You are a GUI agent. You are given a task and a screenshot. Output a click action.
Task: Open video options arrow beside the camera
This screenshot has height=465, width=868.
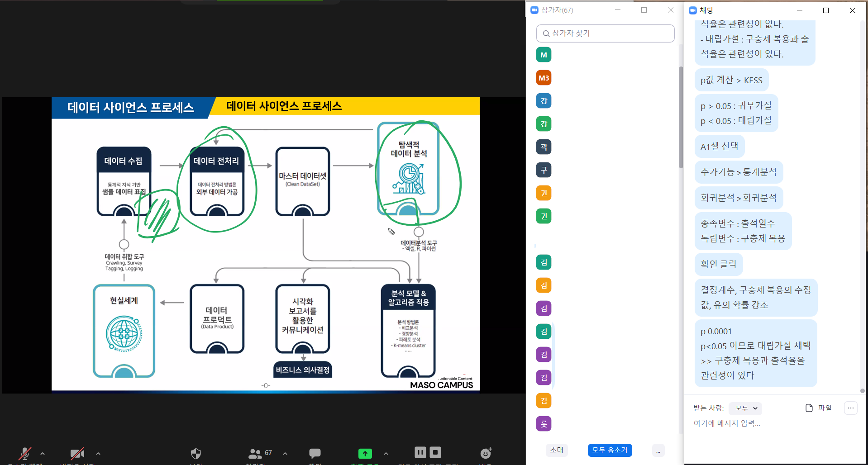tap(98, 453)
